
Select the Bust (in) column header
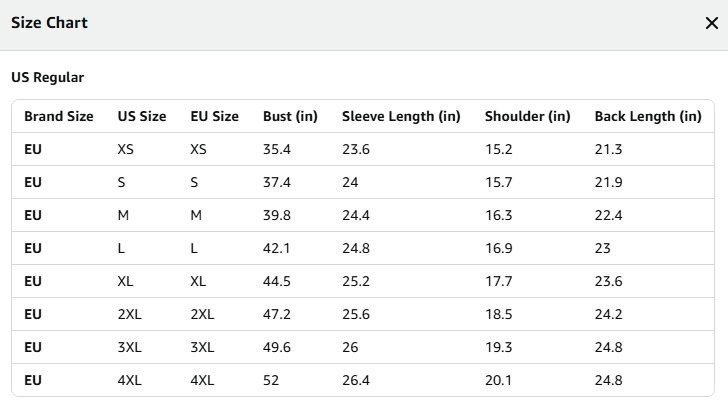[x=290, y=116]
